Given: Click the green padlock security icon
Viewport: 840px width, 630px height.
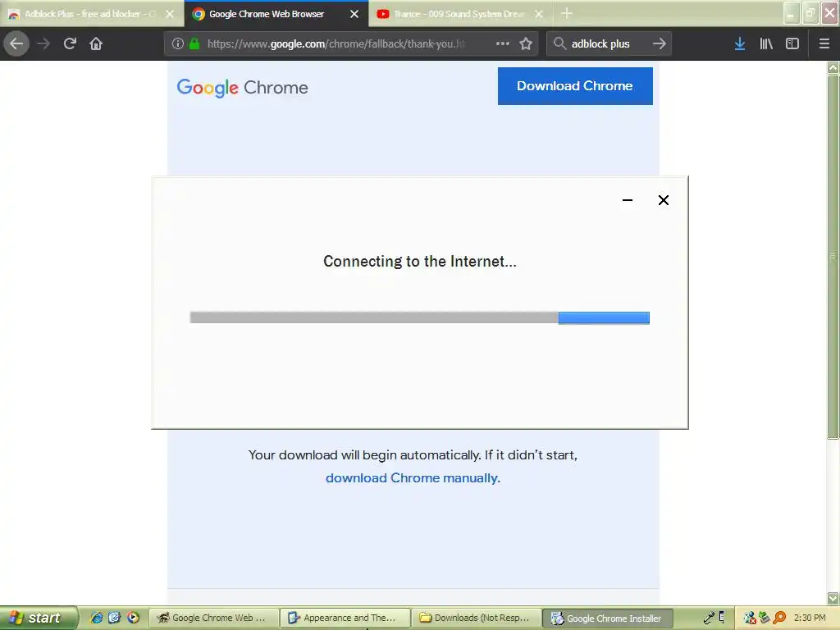Looking at the screenshot, I should point(194,44).
